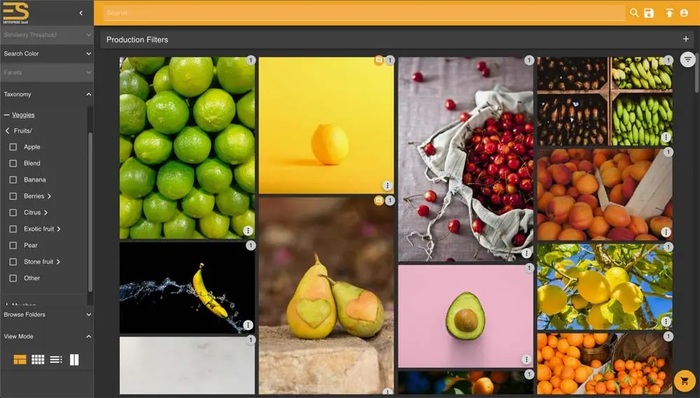
Task: Expand the Citrus subcategory arrow
Action: click(46, 212)
